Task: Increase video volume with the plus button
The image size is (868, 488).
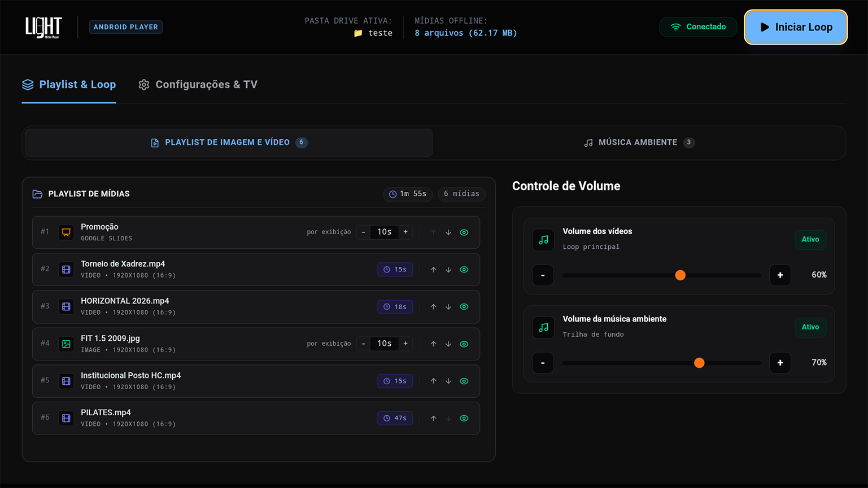Action: pyautogui.click(x=780, y=275)
